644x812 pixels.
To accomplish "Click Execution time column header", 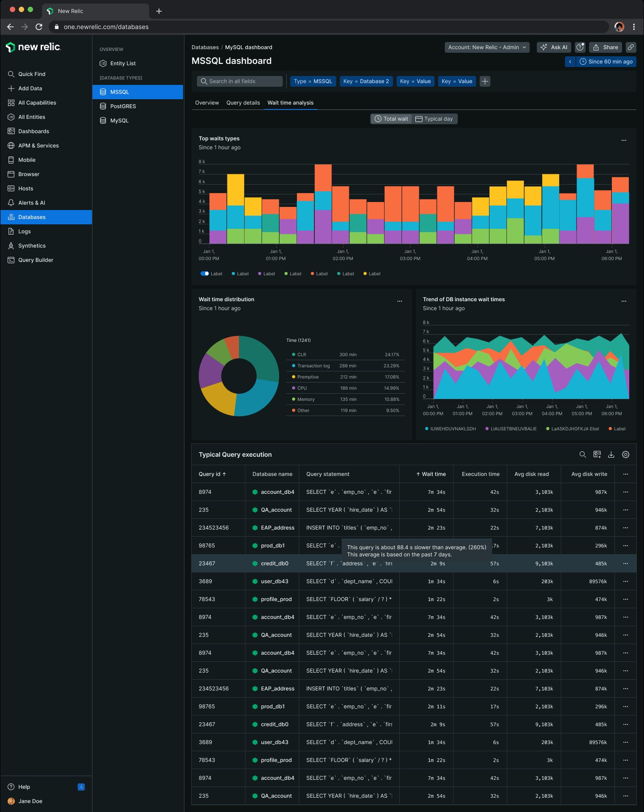I will [481, 474].
